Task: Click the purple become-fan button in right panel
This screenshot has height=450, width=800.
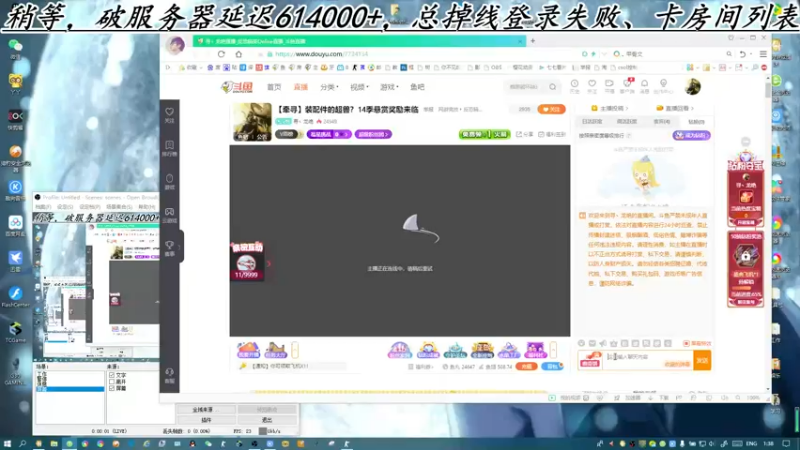Action: pyautogui.click(x=691, y=135)
